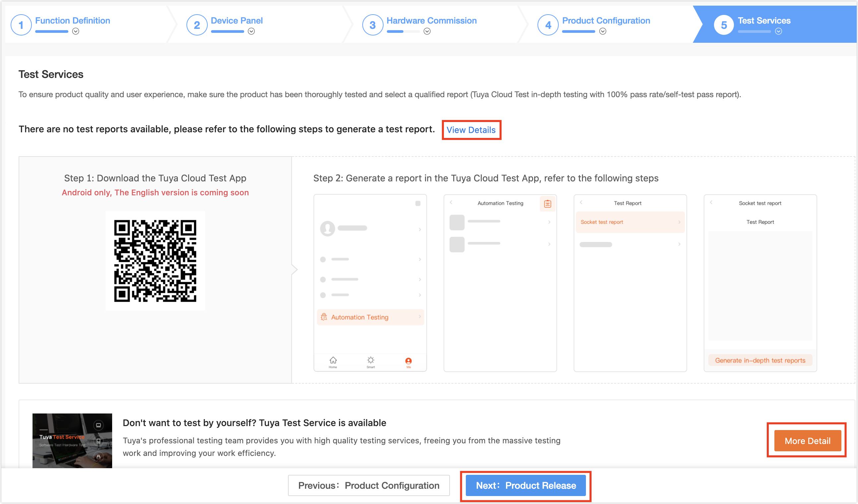Click Generate in-depth test reports button

[x=760, y=360]
